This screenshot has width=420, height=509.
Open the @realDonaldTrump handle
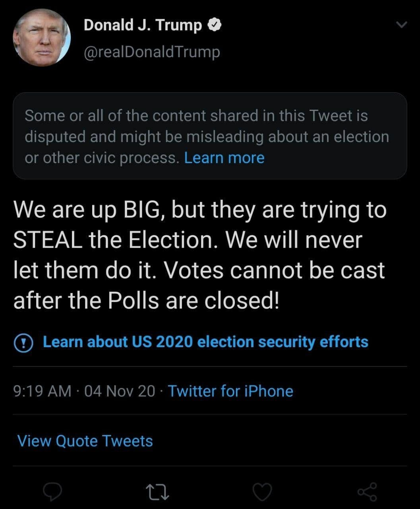[x=151, y=52]
